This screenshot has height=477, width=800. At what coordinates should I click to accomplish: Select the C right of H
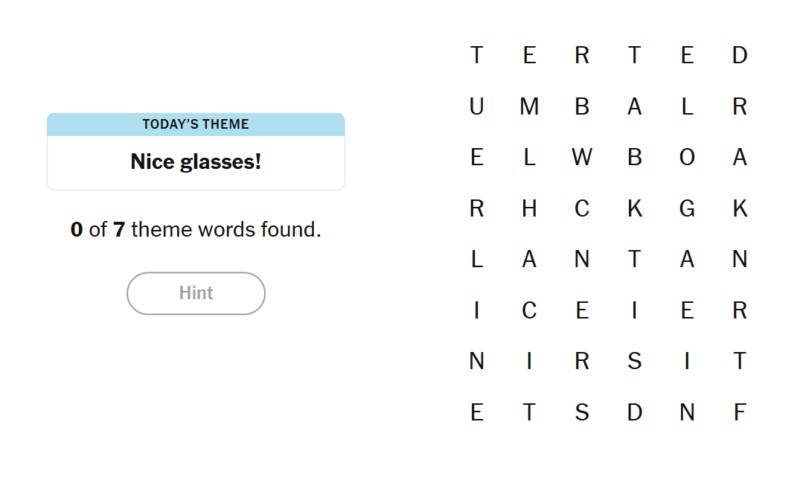[582, 208]
